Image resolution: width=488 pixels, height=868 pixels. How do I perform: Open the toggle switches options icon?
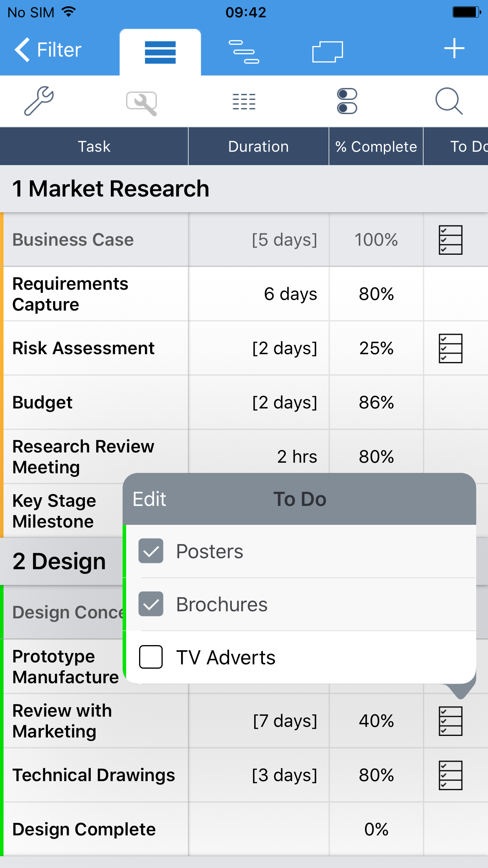(347, 101)
